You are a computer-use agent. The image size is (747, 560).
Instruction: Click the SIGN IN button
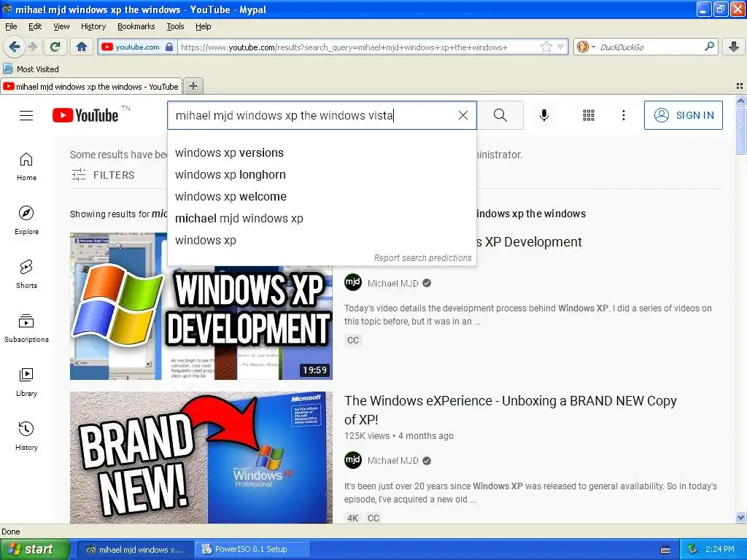pyautogui.click(x=683, y=115)
